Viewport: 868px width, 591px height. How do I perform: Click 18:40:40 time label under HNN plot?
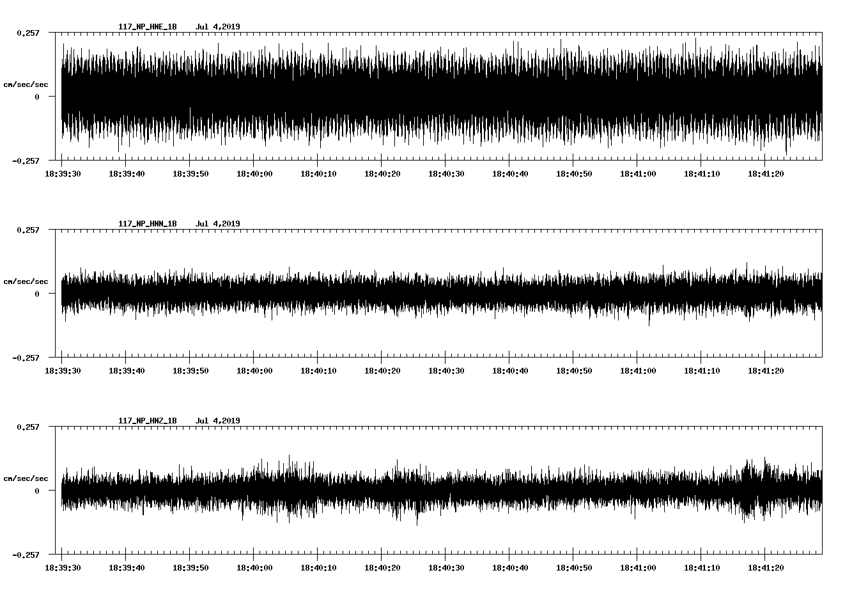[510, 370]
